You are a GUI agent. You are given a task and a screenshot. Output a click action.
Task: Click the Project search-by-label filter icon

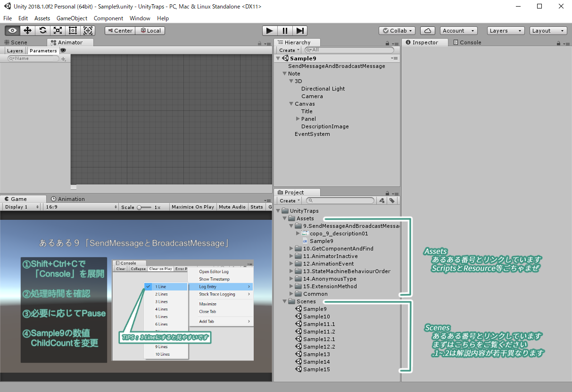(391, 200)
